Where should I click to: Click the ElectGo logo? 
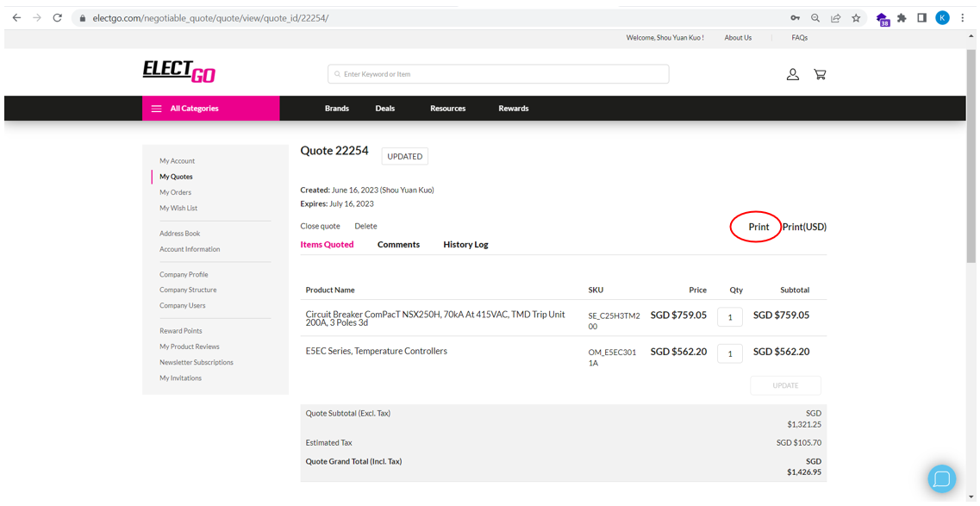tap(179, 72)
